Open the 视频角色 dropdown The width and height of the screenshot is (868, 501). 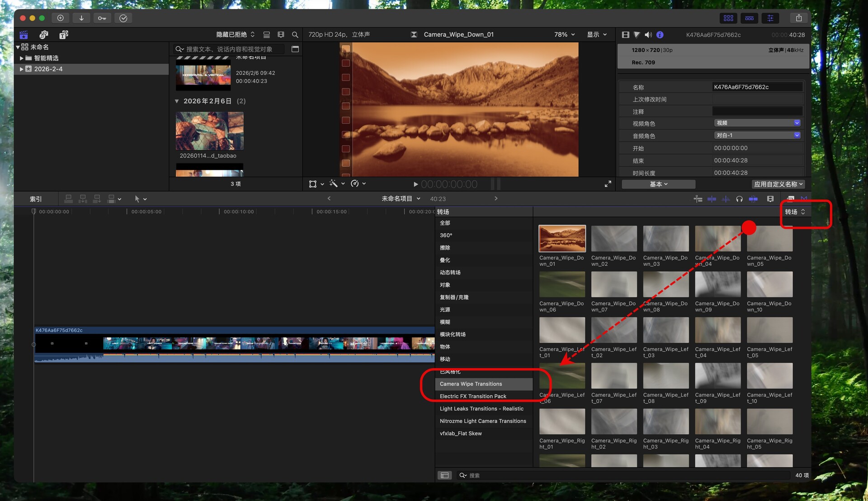pyautogui.click(x=757, y=123)
